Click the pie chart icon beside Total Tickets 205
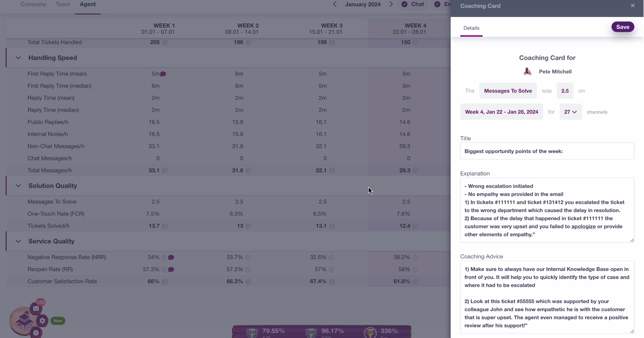This screenshot has height=338, width=644. (165, 42)
